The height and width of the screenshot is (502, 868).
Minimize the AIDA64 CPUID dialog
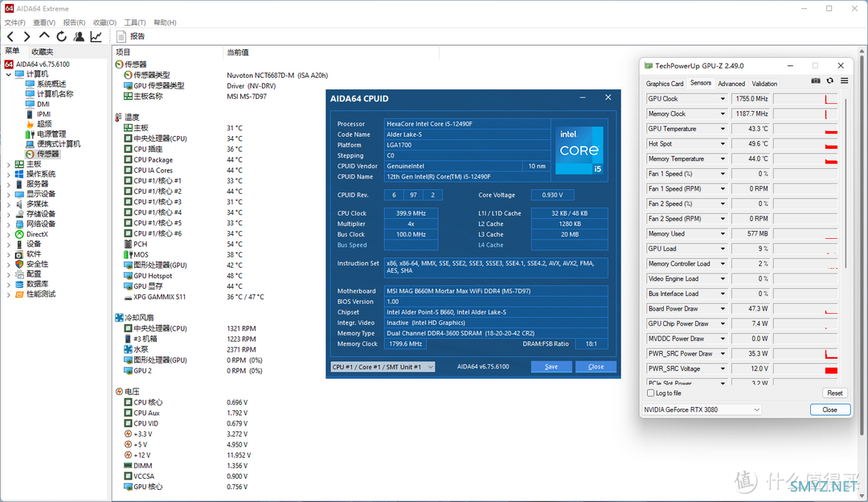point(583,97)
